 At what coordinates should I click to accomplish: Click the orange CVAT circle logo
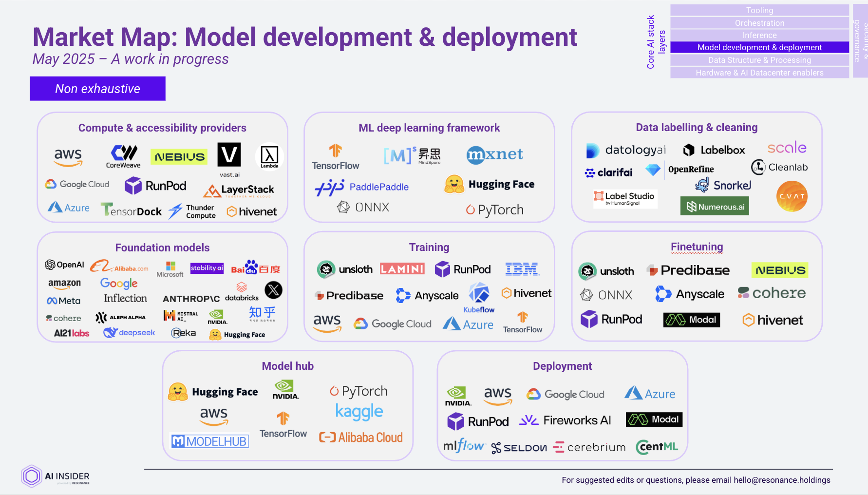792,196
